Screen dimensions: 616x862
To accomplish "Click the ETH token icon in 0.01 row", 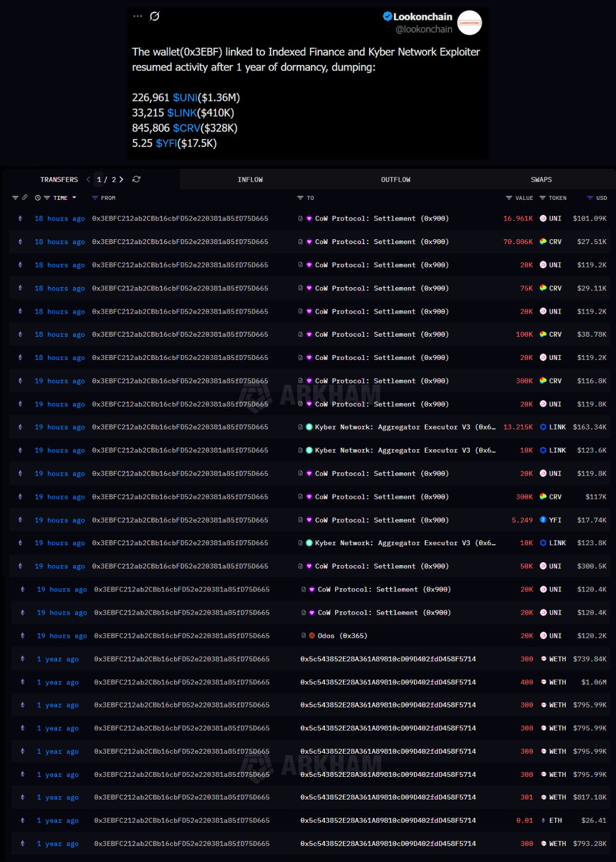I will (543, 820).
